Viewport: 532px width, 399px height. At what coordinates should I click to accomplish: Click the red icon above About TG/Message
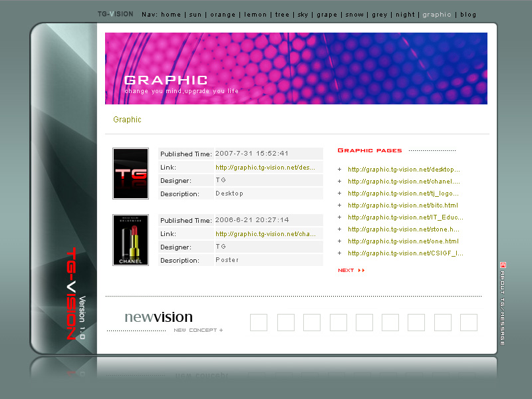pyautogui.click(x=503, y=265)
